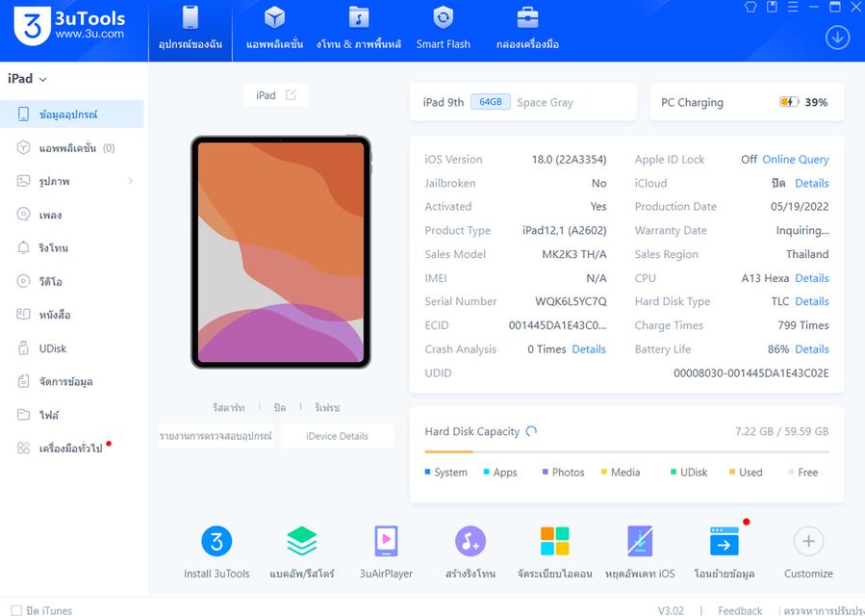Click the iDevice Details button
Viewport: 865px width, 616px height.
337,436
